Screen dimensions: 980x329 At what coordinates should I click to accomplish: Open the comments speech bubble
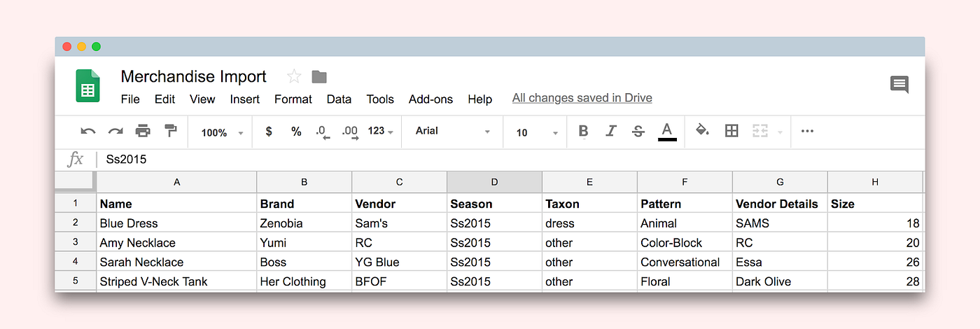(x=899, y=85)
